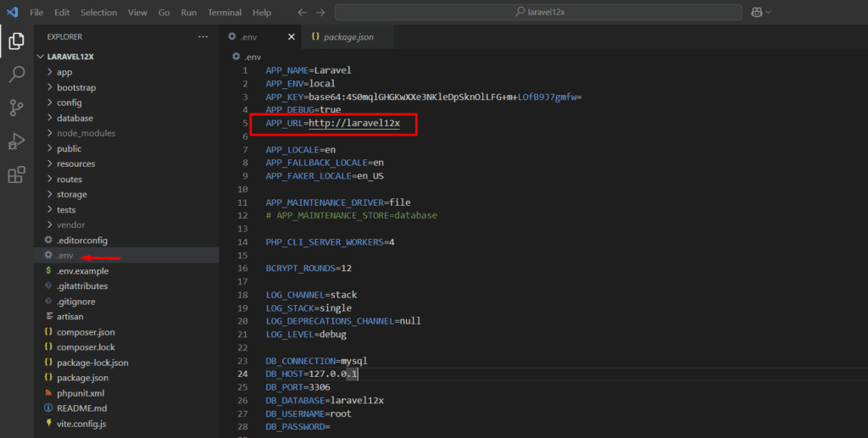
Task: Open the Run and Debug view
Action: click(x=16, y=141)
